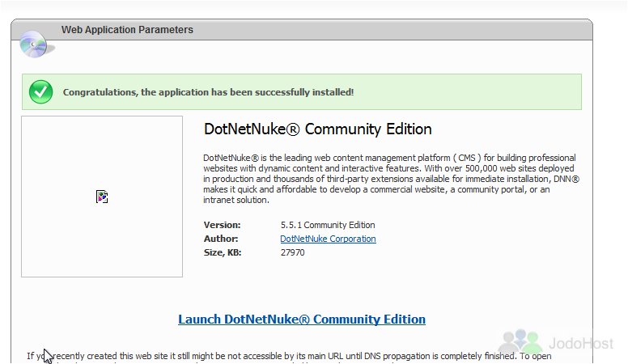Click the Size, KB: label
This screenshot has width=628, height=364.
[x=223, y=252]
